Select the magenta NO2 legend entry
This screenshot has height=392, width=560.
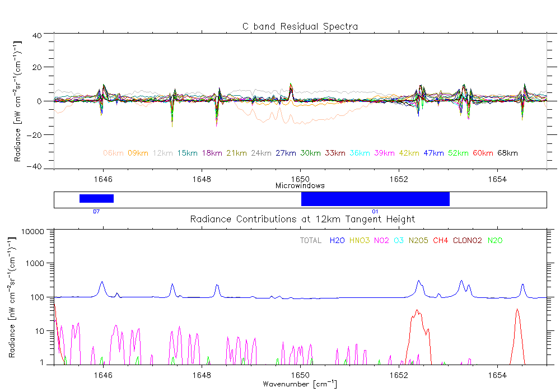pos(382,241)
